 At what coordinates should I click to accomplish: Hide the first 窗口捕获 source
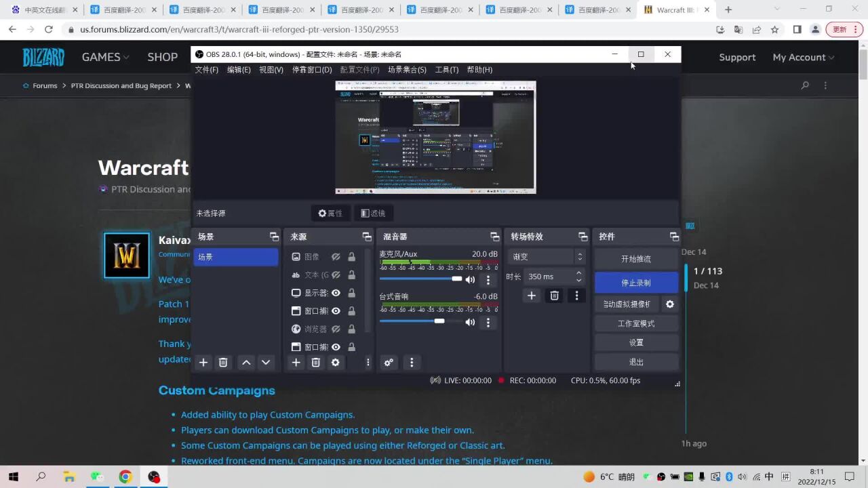pyautogui.click(x=336, y=311)
